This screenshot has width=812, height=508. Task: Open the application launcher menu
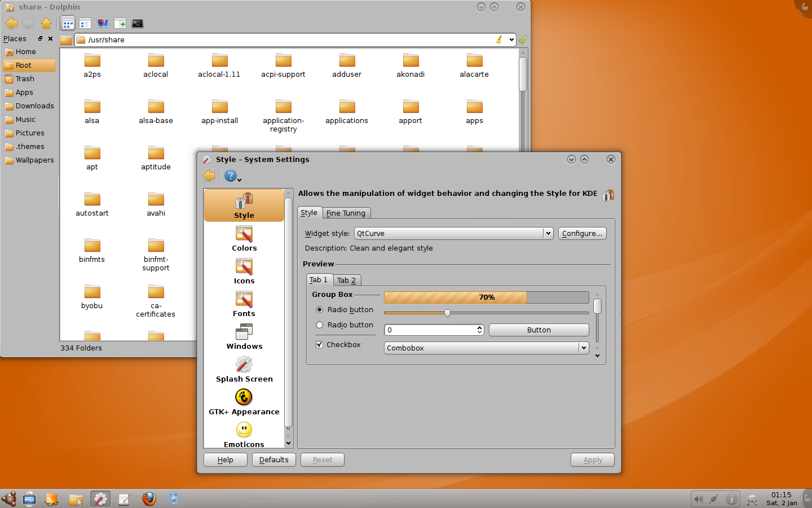click(9, 499)
